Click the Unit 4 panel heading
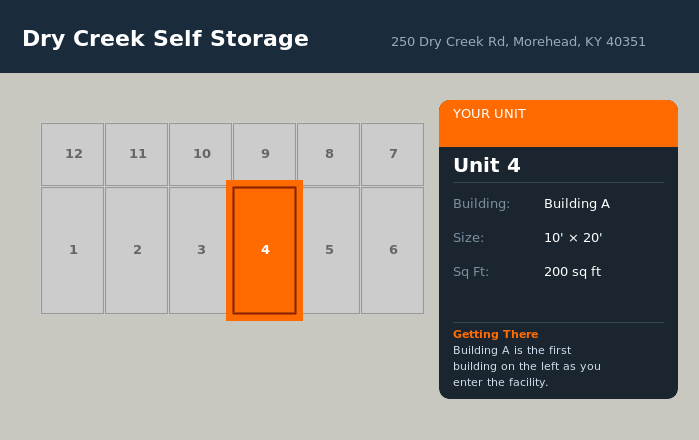This screenshot has width=699, height=440. (x=487, y=166)
